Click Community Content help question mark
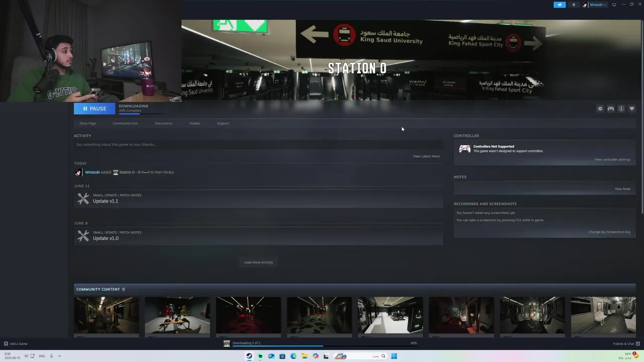This screenshot has height=362, width=644. [123, 289]
